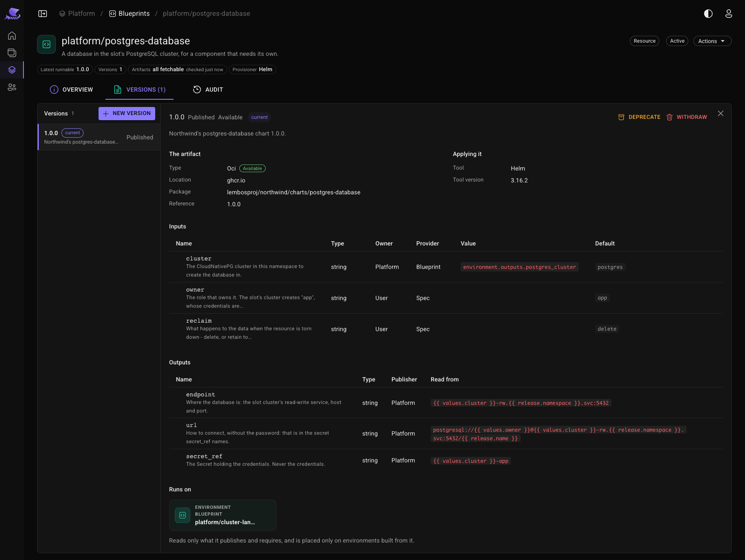
Task: Switch to the Audit tab
Action: (x=208, y=89)
